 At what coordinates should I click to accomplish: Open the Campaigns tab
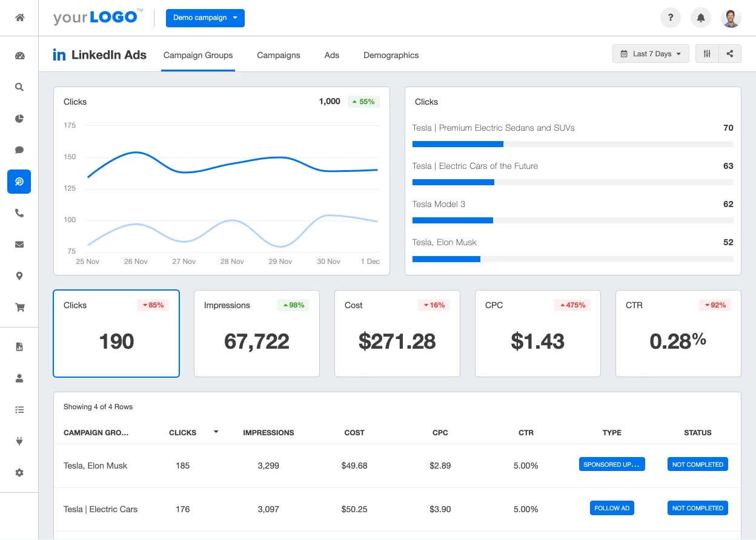pos(278,55)
